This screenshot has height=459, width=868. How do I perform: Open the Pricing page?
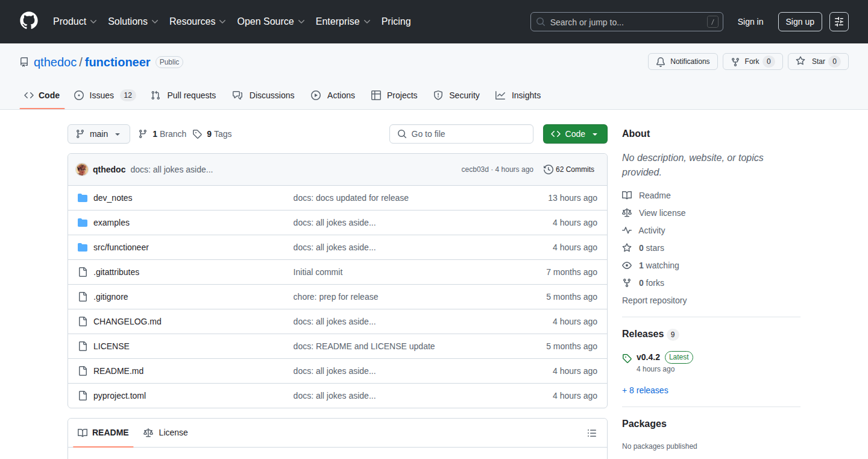(396, 21)
